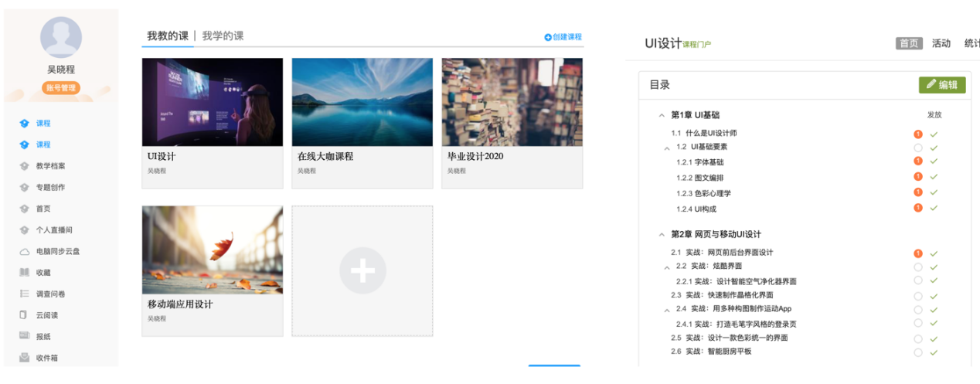This screenshot has width=980, height=384.
Task: Collapse the 2.4 用多种构图制作运动App section
Action: pyautogui.click(x=667, y=310)
